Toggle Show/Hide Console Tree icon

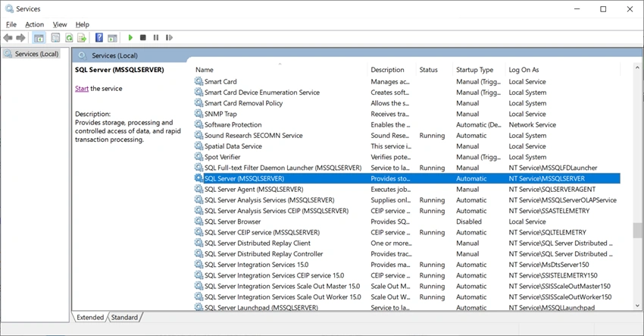[x=39, y=38]
